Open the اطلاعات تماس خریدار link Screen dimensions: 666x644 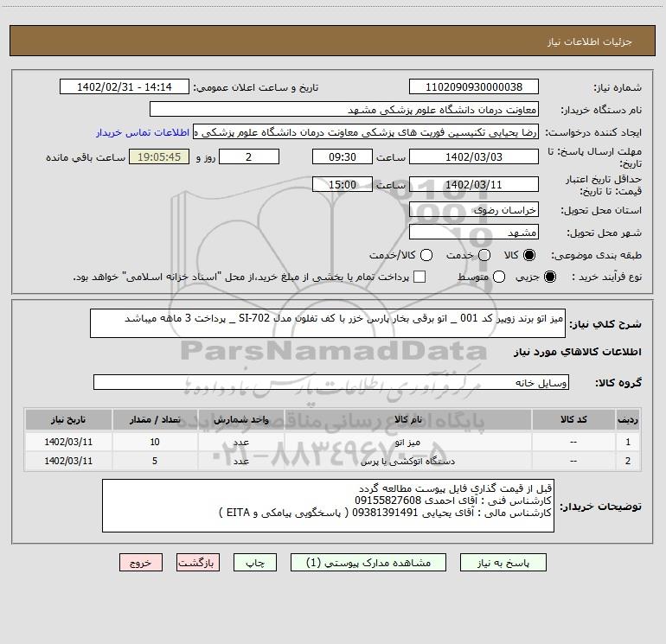[x=143, y=132]
